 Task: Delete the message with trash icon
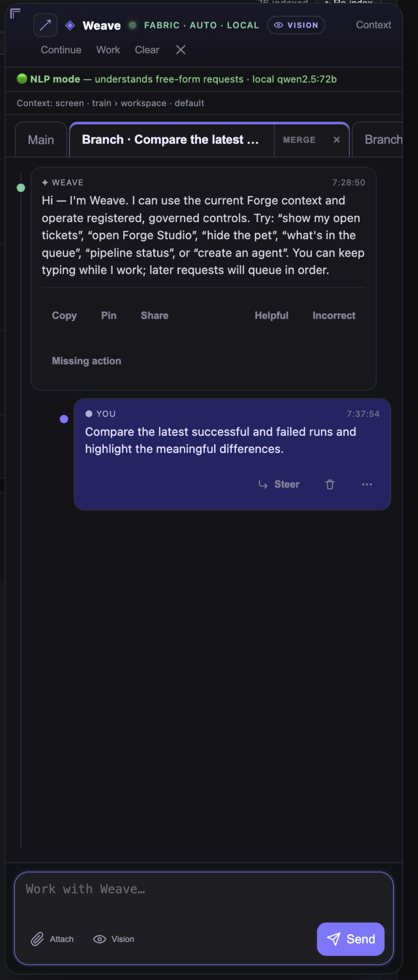click(x=330, y=484)
